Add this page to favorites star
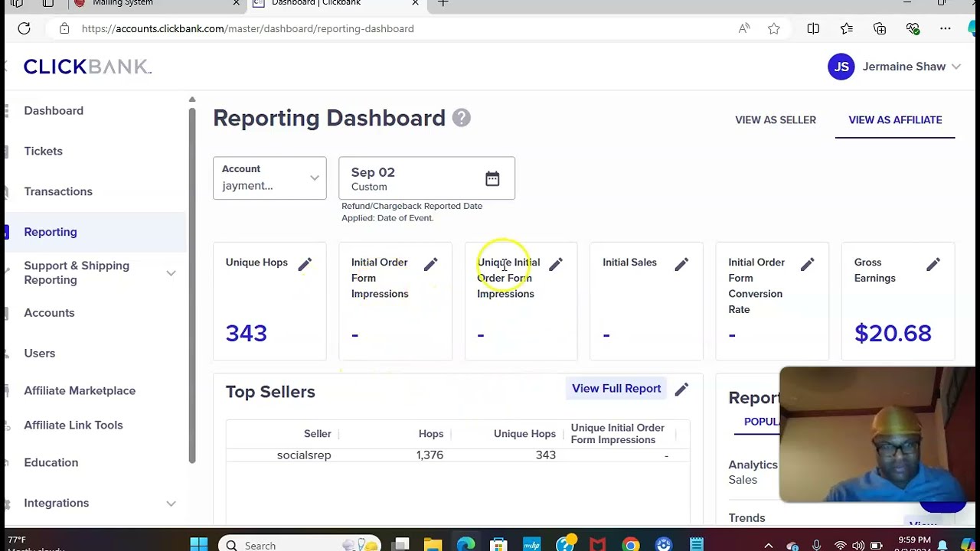 774,28
